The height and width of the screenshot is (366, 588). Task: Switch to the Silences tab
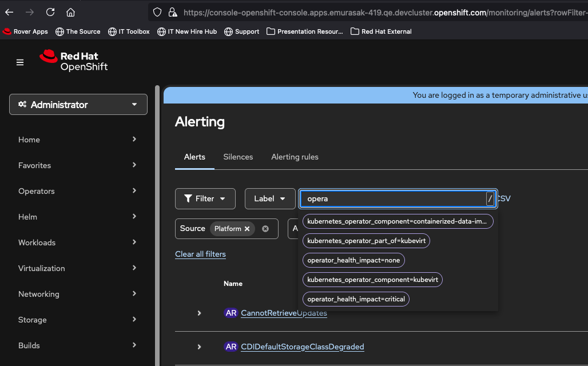coord(238,157)
